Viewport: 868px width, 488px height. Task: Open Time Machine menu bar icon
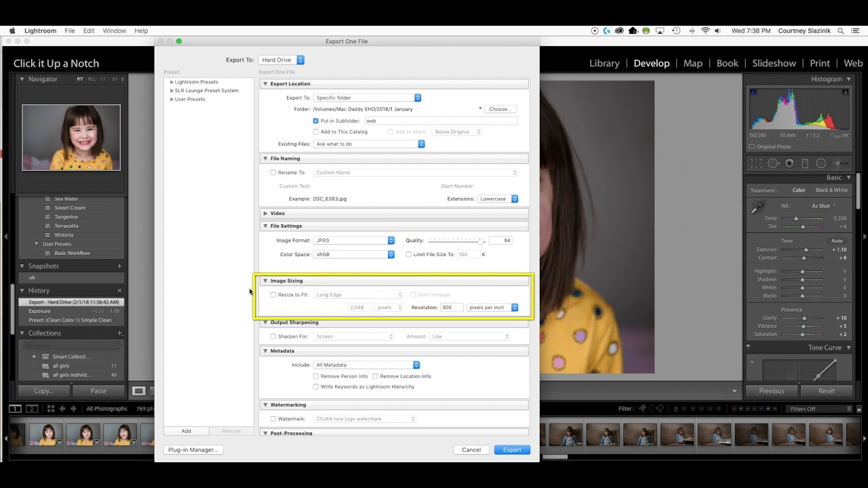(676, 30)
